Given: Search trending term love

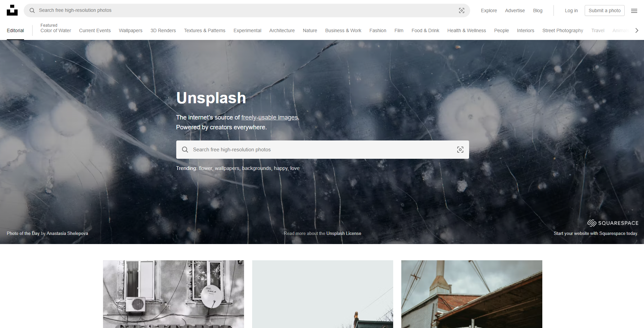Looking at the screenshot, I should [x=295, y=168].
